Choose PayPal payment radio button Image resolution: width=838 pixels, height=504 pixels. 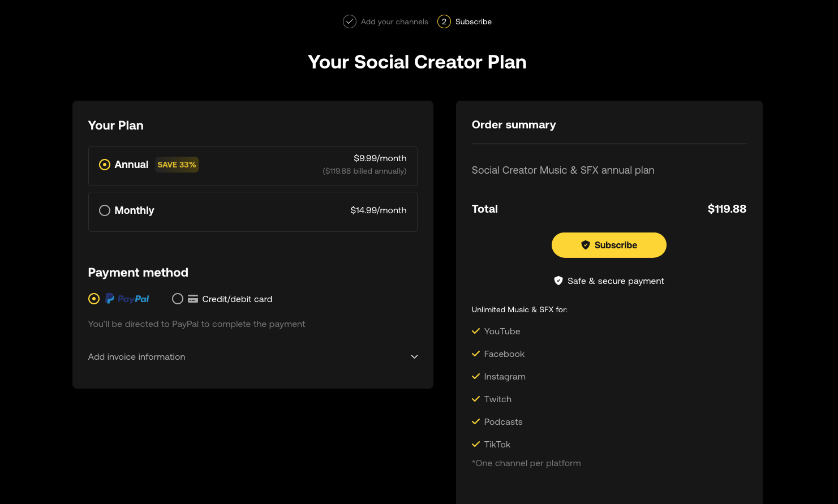94,299
